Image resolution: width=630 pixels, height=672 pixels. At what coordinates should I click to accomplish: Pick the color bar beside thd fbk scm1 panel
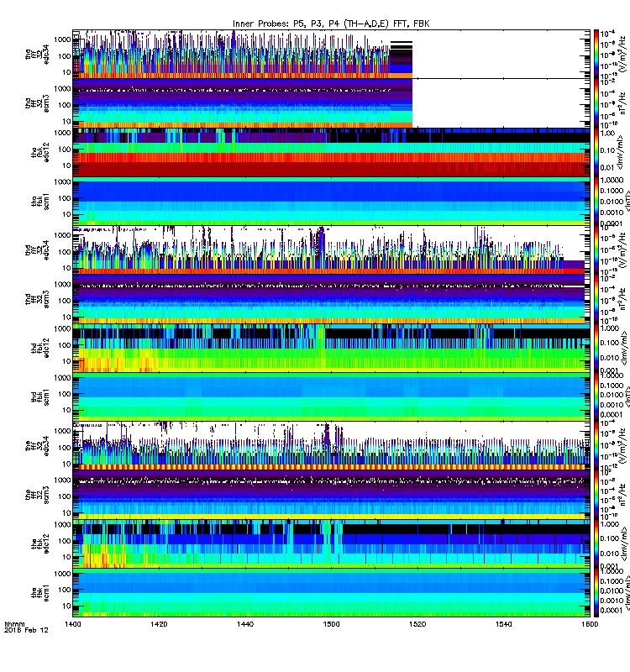(x=596, y=397)
